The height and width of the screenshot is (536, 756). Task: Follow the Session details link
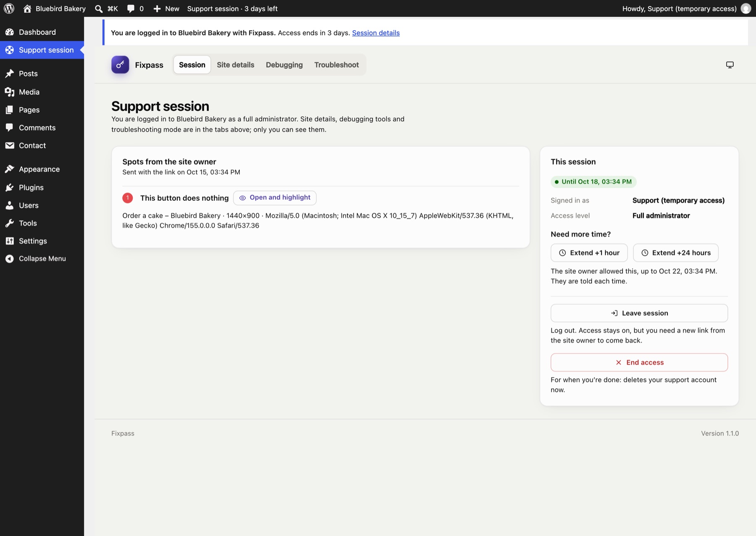click(x=376, y=33)
